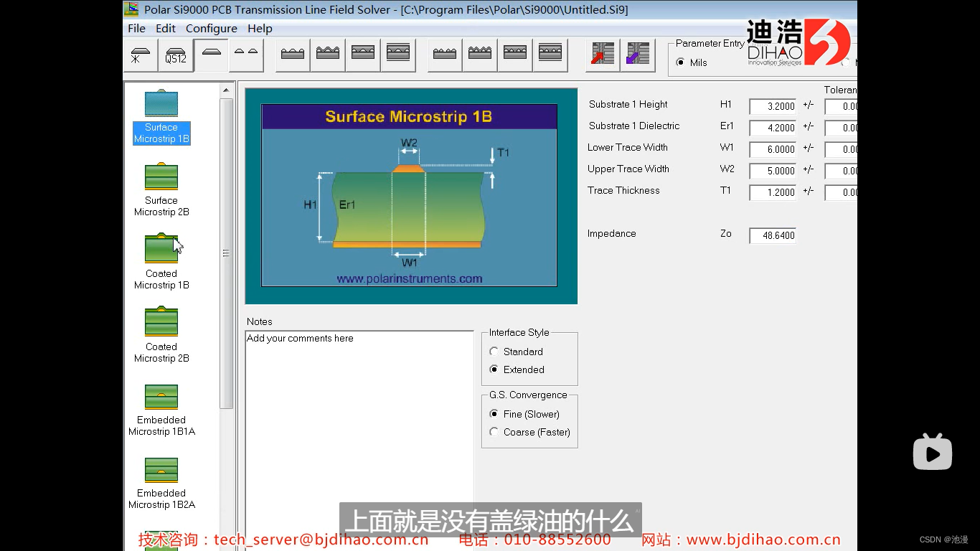
Task: Select four-bump stripline coplanar icon
Action: [x=550, y=55]
